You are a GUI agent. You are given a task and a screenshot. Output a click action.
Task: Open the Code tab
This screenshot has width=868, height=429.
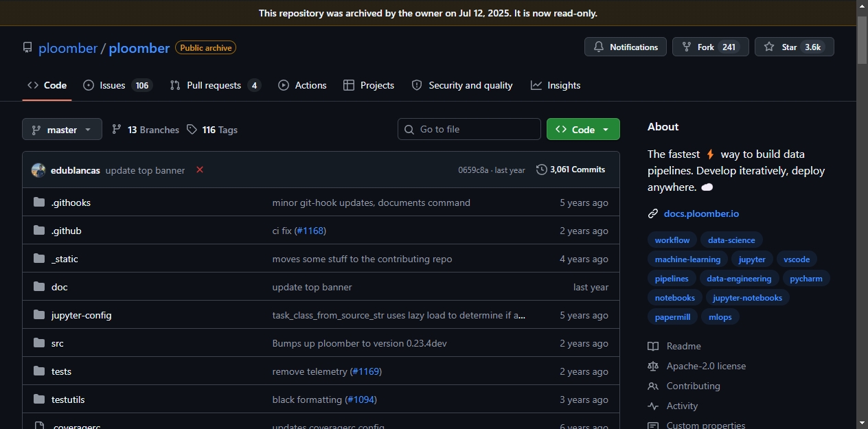pyautogui.click(x=47, y=85)
